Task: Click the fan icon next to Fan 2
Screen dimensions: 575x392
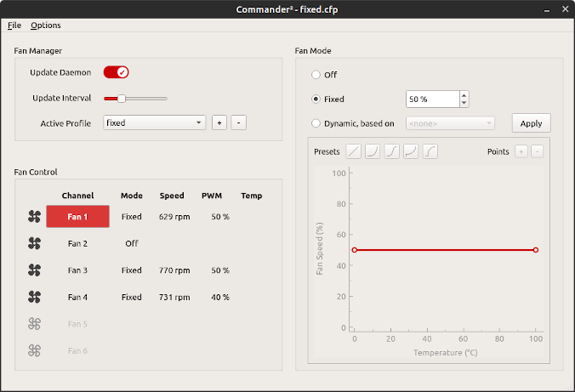Action: click(x=35, y=243)
